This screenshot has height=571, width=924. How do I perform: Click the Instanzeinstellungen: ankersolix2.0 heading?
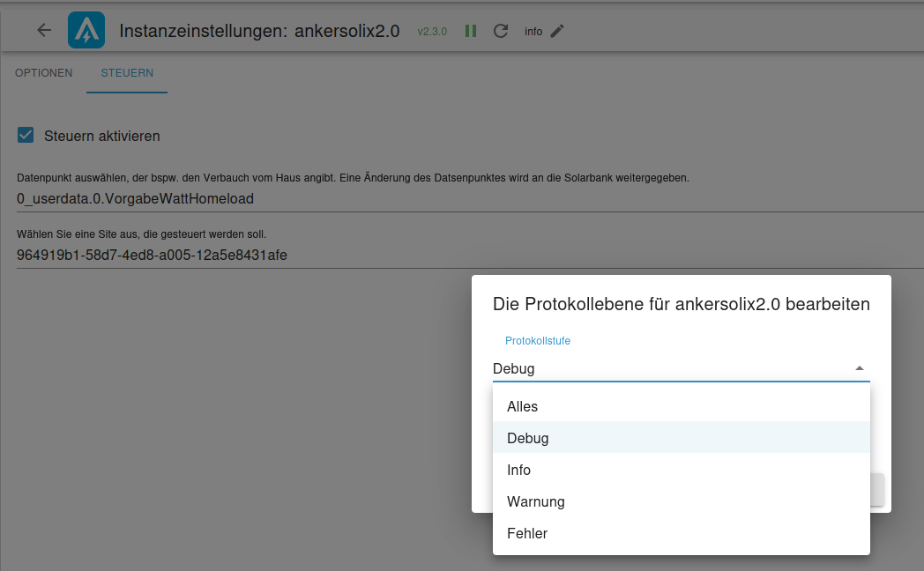click(259, 31)
